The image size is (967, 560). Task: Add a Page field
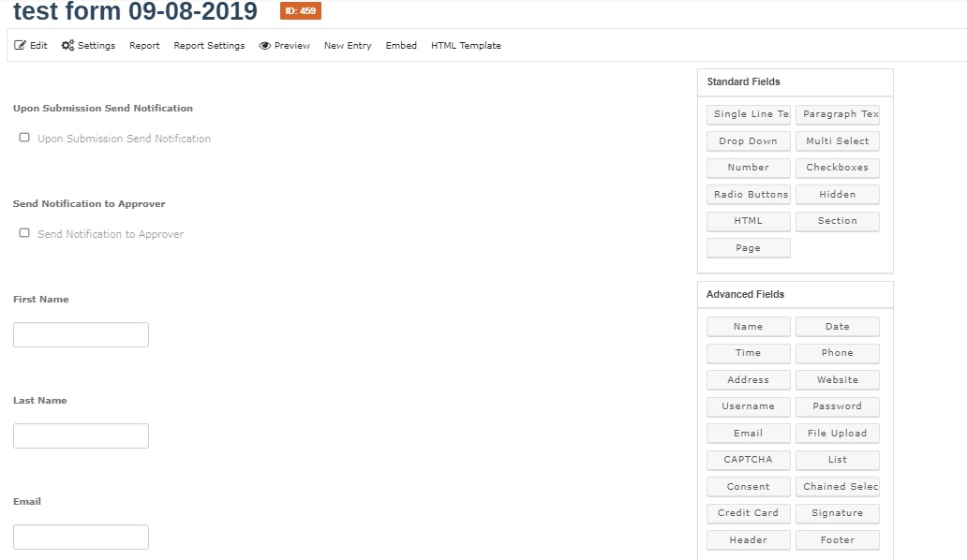748,248
